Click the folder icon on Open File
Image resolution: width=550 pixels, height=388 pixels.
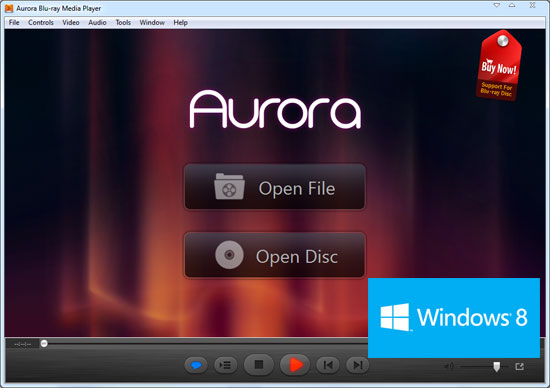pos(229,187)
